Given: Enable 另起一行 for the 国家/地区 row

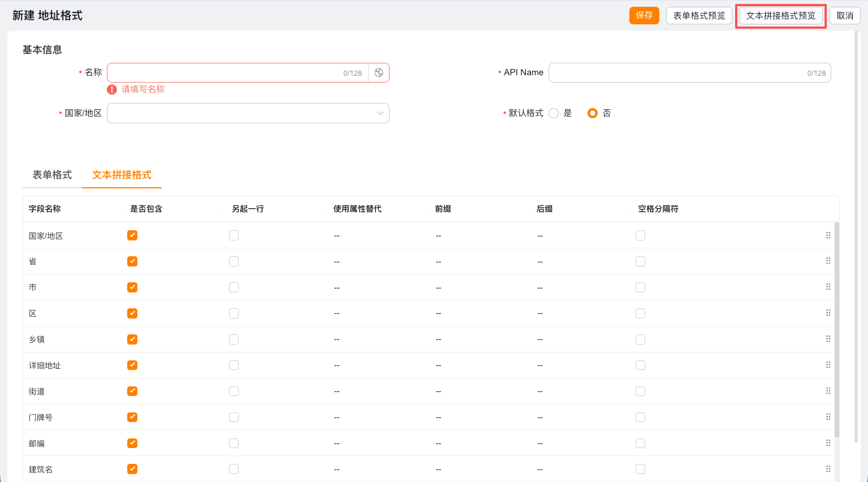Looking at the screenshot, I should tap(234, 235).
